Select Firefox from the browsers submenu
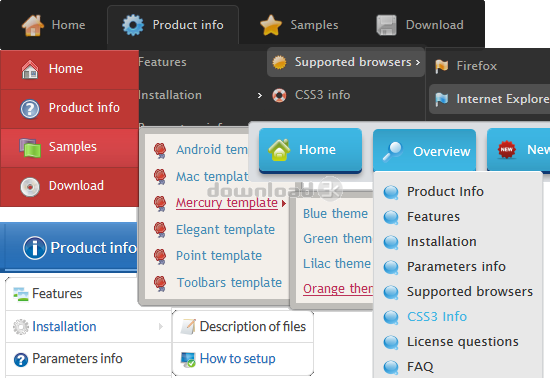550x378 pixels. (x=476, y=66)
